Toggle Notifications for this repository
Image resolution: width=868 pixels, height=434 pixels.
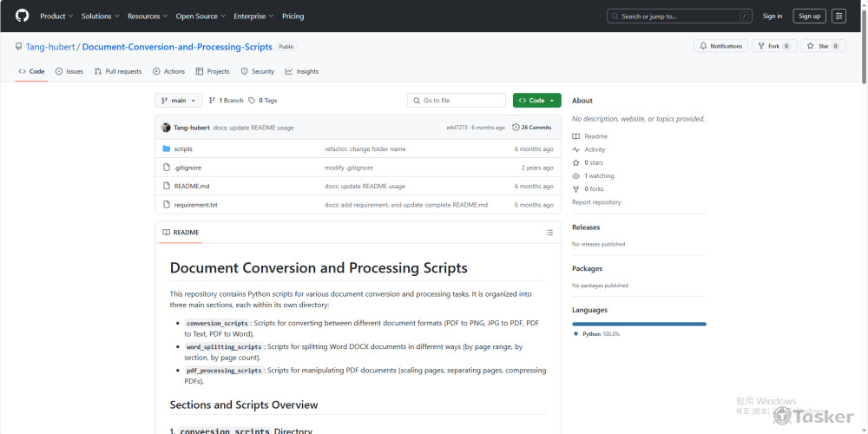click(x=720, y=46)
